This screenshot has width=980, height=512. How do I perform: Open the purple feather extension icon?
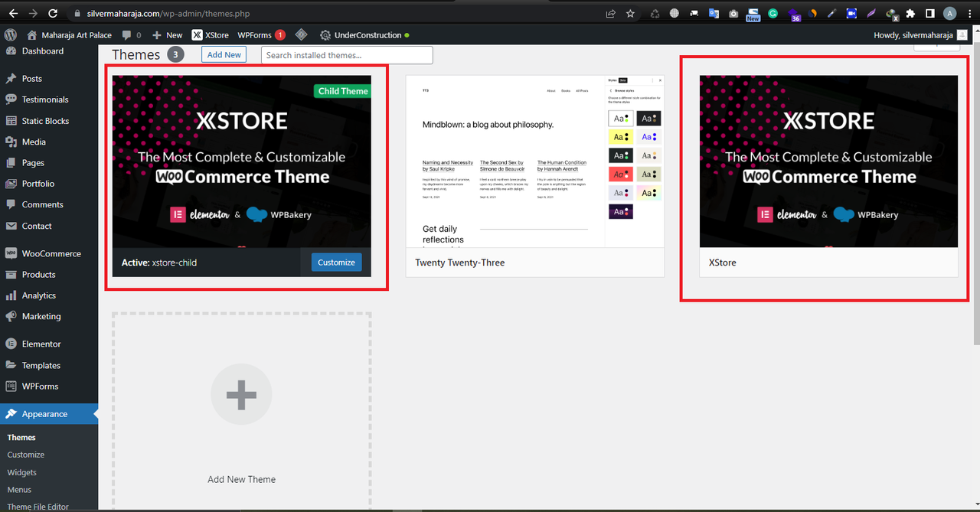pyautogui.click(x=871, y=13)
